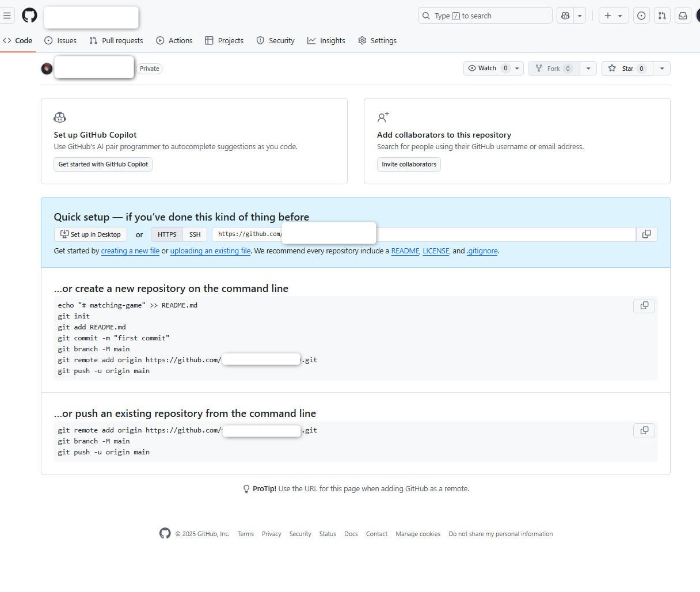The image size is (700, 592).
Task: Select the HTTPS URL option
Action: 167,234
